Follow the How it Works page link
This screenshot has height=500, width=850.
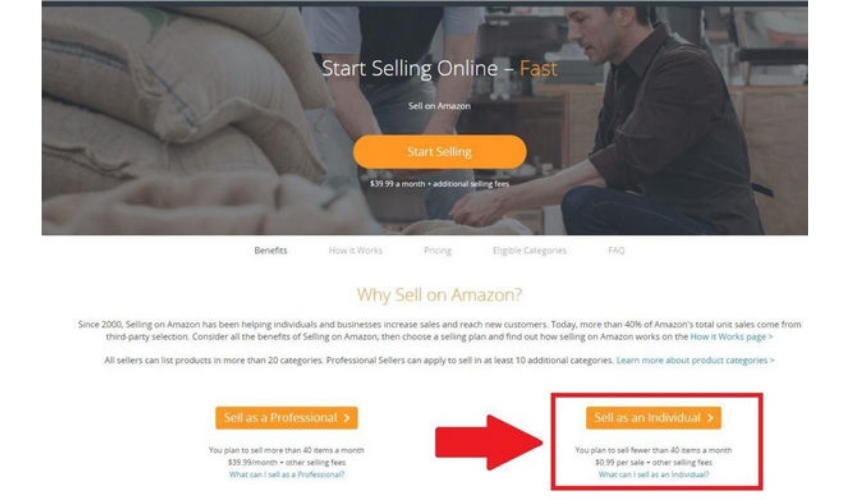click(731, 337)
